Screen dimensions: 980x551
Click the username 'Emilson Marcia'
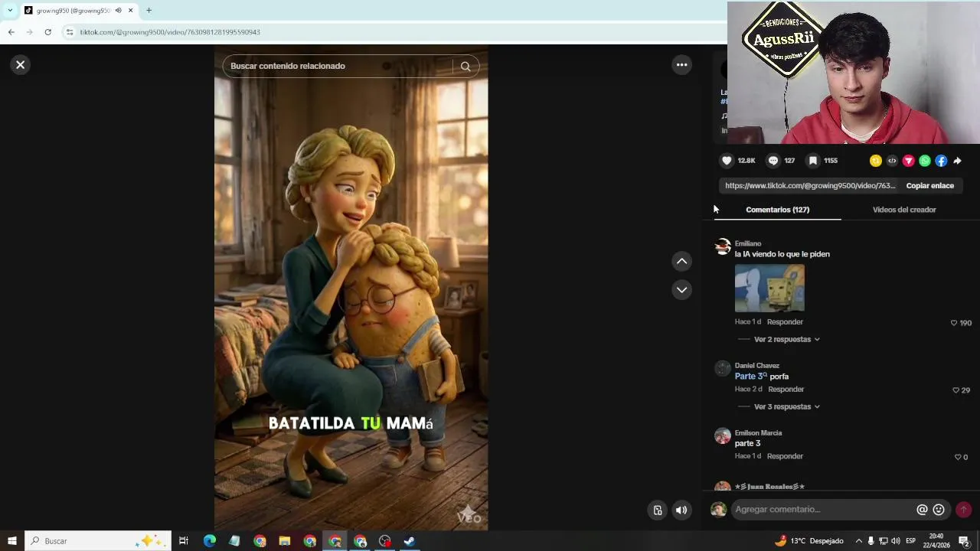tap(758, 433)
